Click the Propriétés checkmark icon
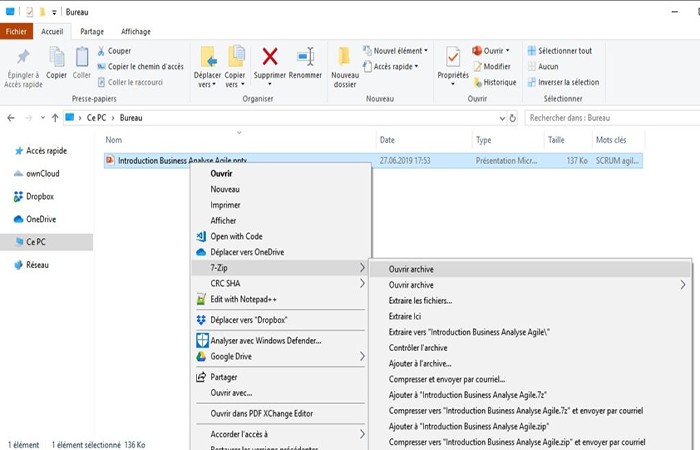 (453, 57)
